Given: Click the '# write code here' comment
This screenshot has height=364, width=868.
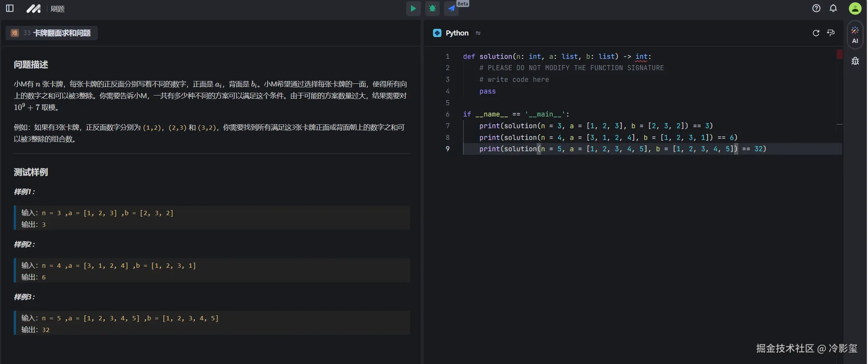Looking at the screenshot, I should [x=514, y=80].
